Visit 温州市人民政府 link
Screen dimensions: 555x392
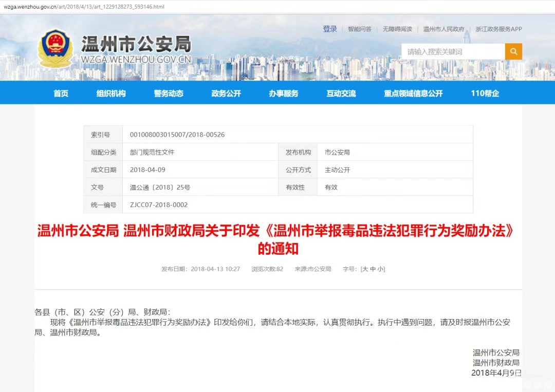[x=443, y=29]
